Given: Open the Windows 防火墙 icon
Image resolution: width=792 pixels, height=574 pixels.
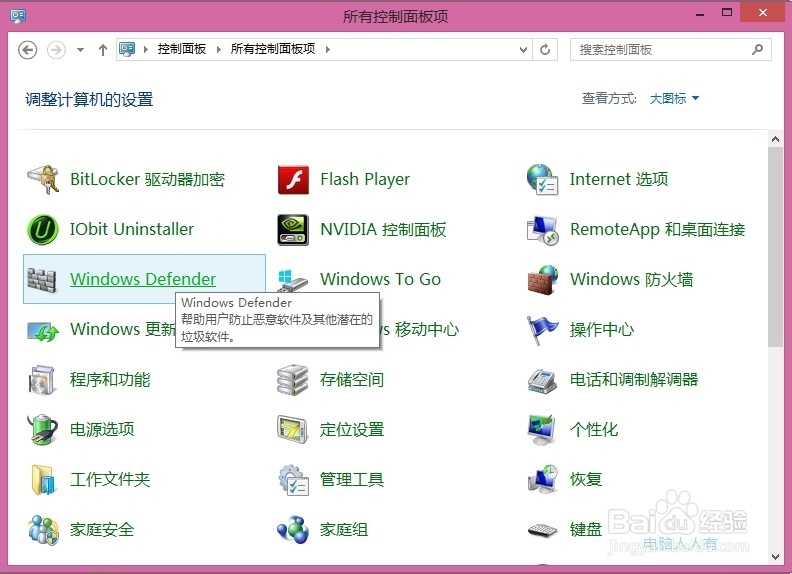Looking at the screenshot, I should coord(542,279).
